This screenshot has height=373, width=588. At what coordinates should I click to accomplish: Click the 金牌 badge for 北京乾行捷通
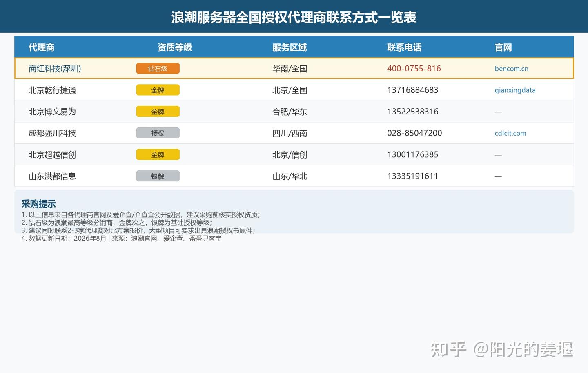pos(158,90)
